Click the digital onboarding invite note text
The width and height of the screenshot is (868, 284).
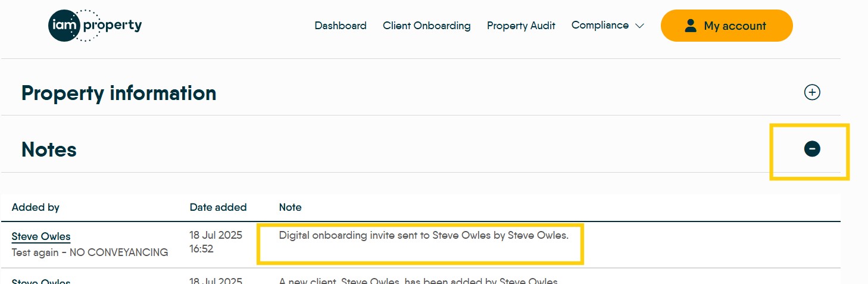(423, 235)
